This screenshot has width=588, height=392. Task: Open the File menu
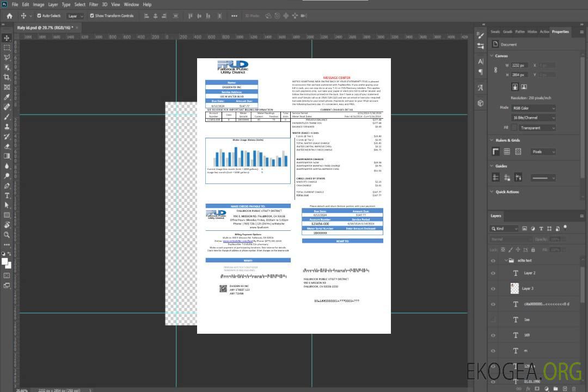pos(15,4)
